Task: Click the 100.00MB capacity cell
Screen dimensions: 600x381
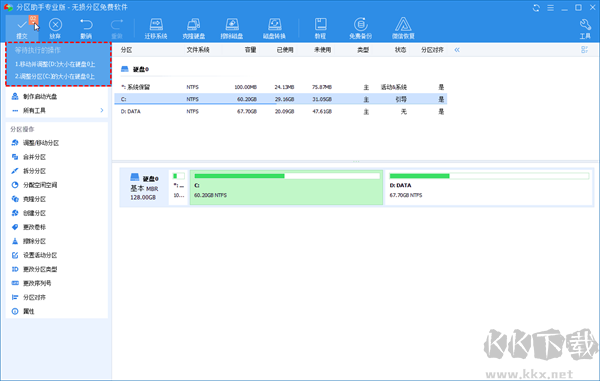Action: [245, 87]
